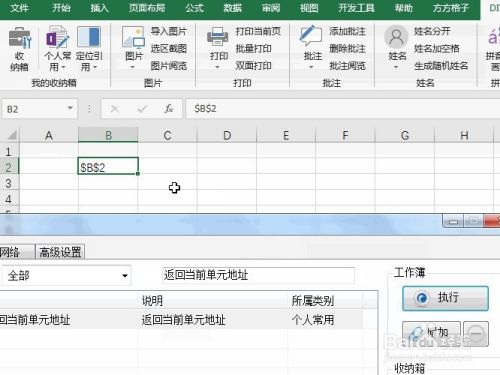500x375 pixels.
Task: Open the 图片 picture icon
Action: 133,37
